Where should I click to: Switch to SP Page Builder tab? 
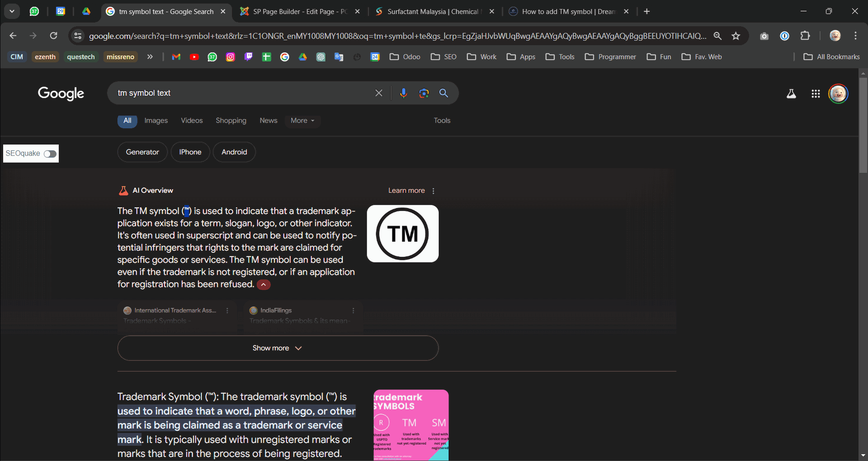pyautogui.click(x=300, y=11)
